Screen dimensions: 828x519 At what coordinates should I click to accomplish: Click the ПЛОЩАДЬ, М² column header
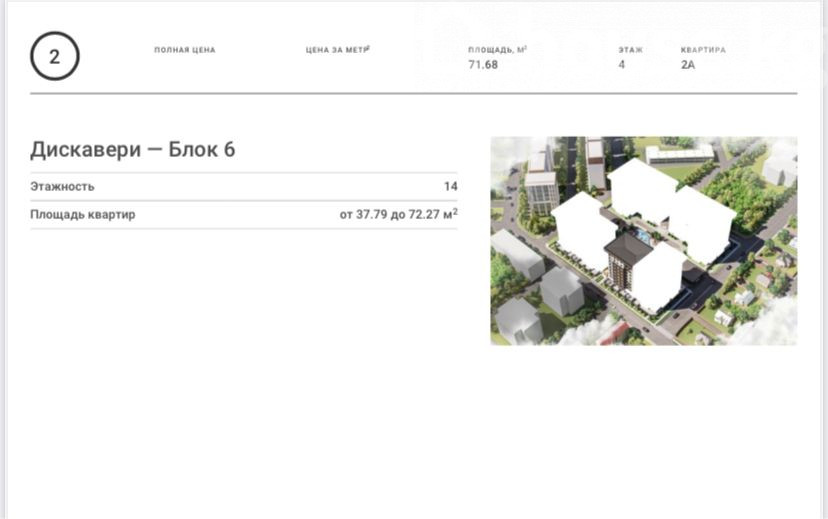point(497,50)
